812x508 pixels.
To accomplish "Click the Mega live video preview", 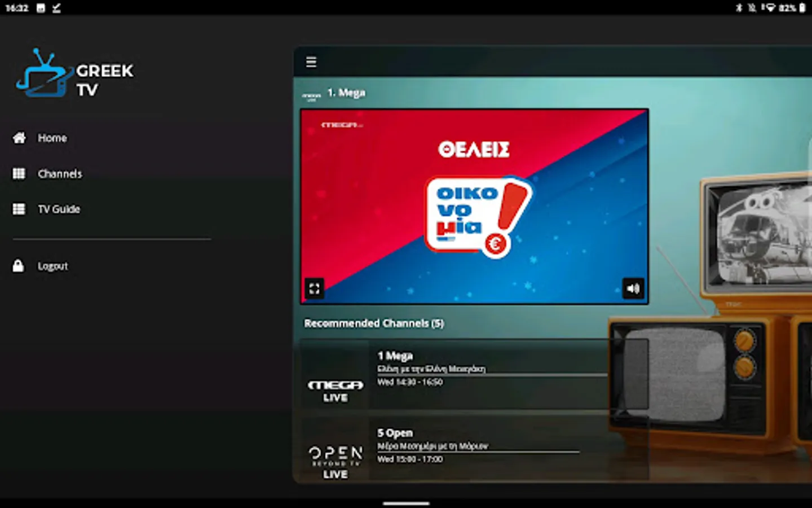I will click(x=474, y=207).
